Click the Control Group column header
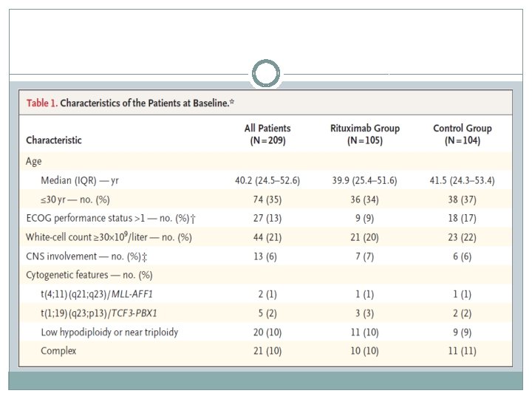This screenshot has width=532, height=399. (462, 134)
